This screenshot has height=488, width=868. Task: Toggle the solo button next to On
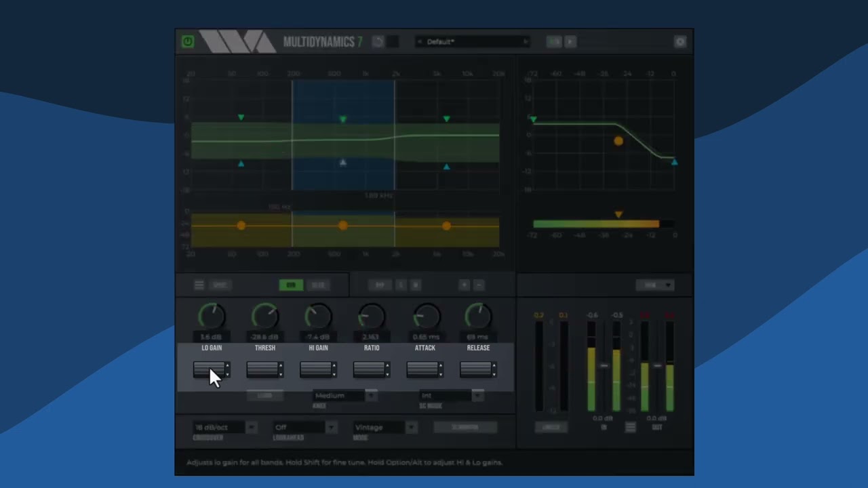[x=318, y=285]
